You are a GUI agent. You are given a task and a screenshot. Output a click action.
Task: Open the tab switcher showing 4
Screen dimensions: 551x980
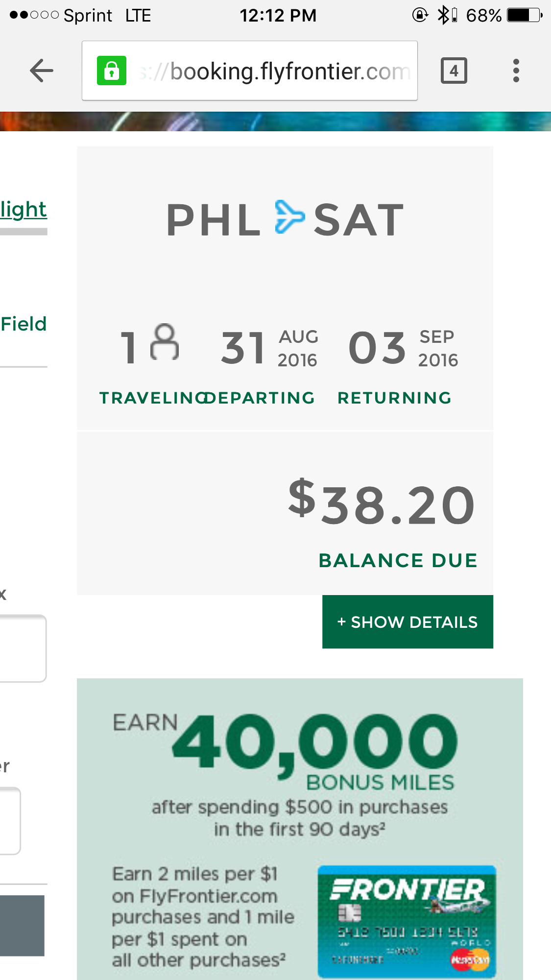pos(454,71)
